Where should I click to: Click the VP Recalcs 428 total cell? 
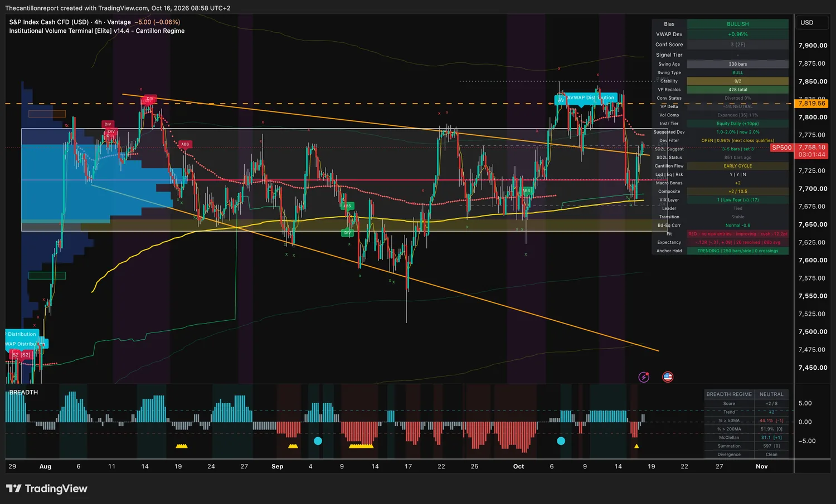[x=737, y=90]
